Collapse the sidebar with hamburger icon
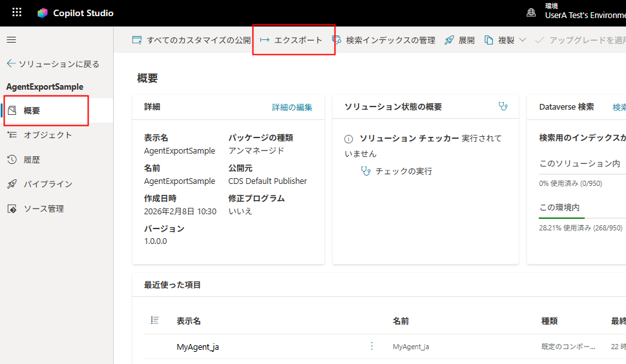Image resolution: width=626 pixels, height=364 pixels. pyautogui.click(x=11, y=40)
